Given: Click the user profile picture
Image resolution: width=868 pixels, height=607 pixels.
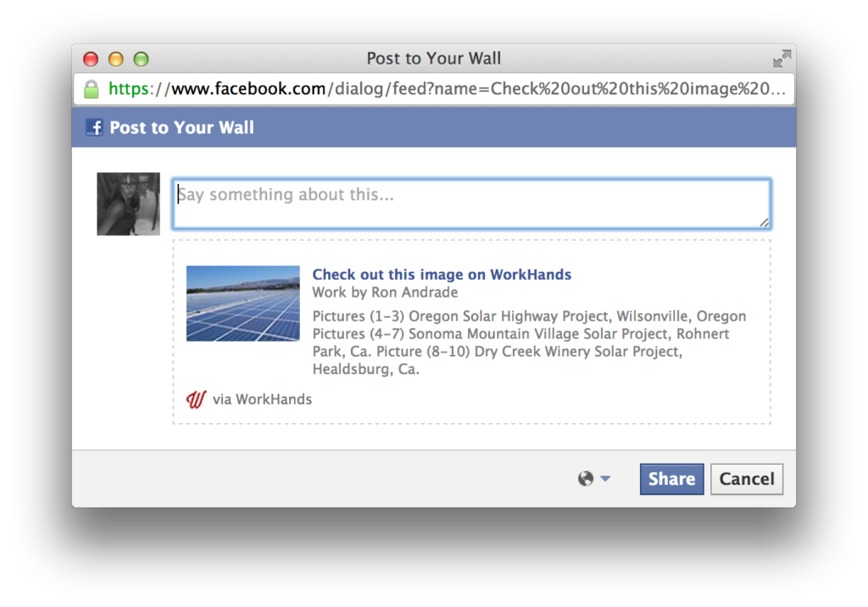Looking at the screenshot, I should click(x=128, y=203).
